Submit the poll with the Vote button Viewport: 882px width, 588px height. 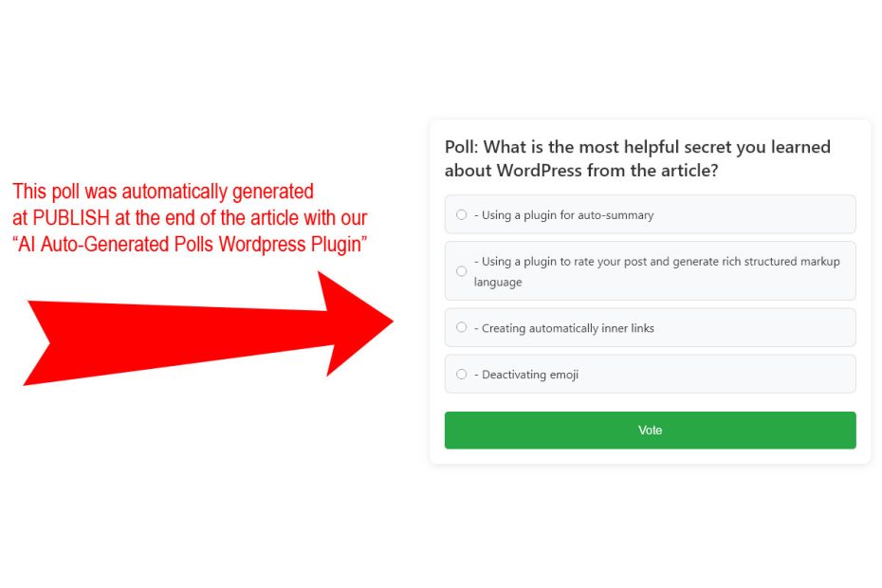pyautogui.click(x=650, y=430)
